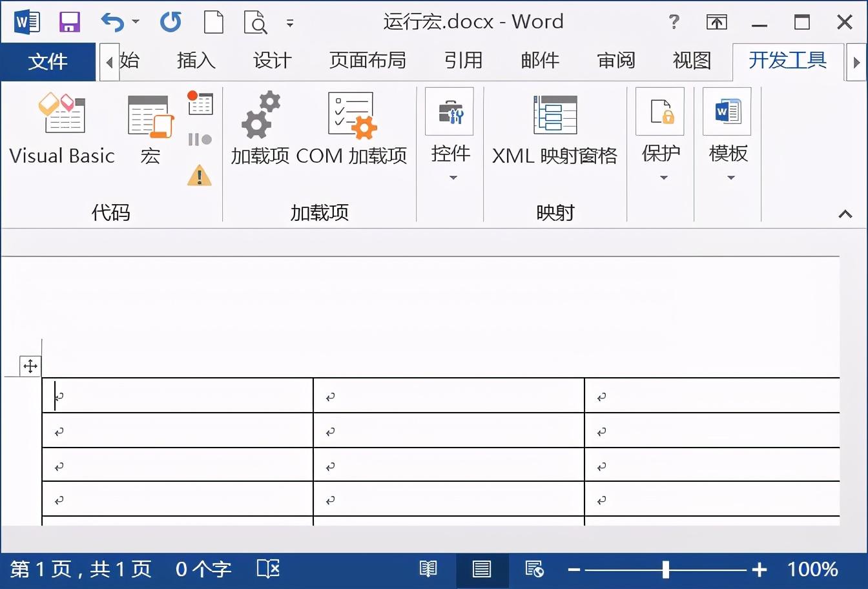Click the second row, middle column cell
The height and width of the screenshot is (589, 868).
coord(449,430)
